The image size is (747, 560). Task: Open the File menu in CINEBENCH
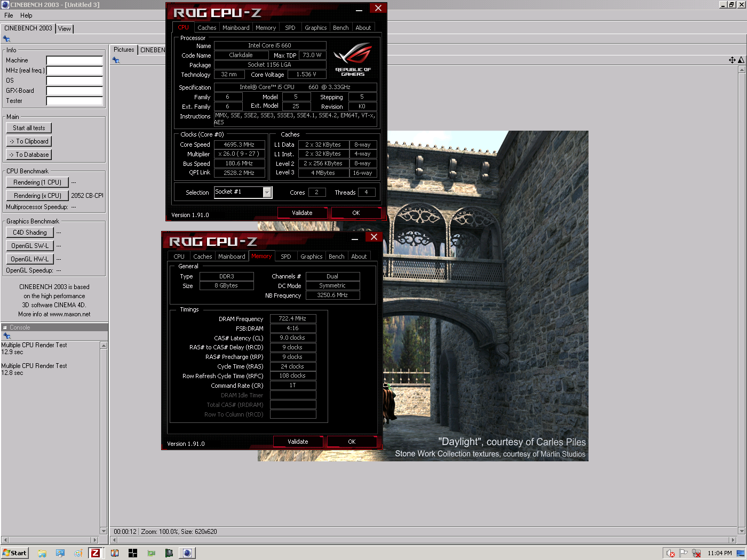(x=9, y=15)
